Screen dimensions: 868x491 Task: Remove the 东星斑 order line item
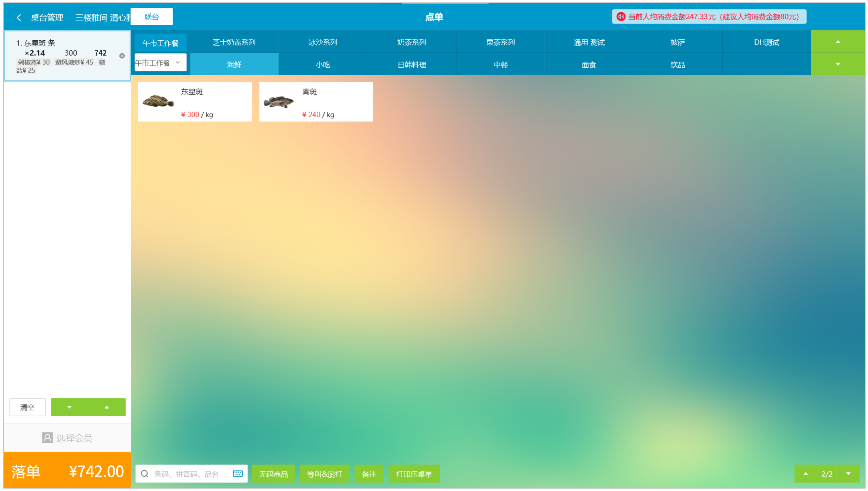122,56
